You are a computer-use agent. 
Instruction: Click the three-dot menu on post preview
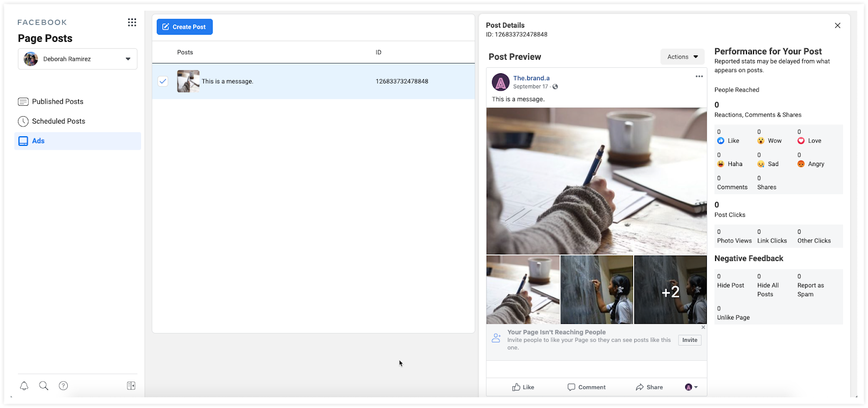(699, 76)
